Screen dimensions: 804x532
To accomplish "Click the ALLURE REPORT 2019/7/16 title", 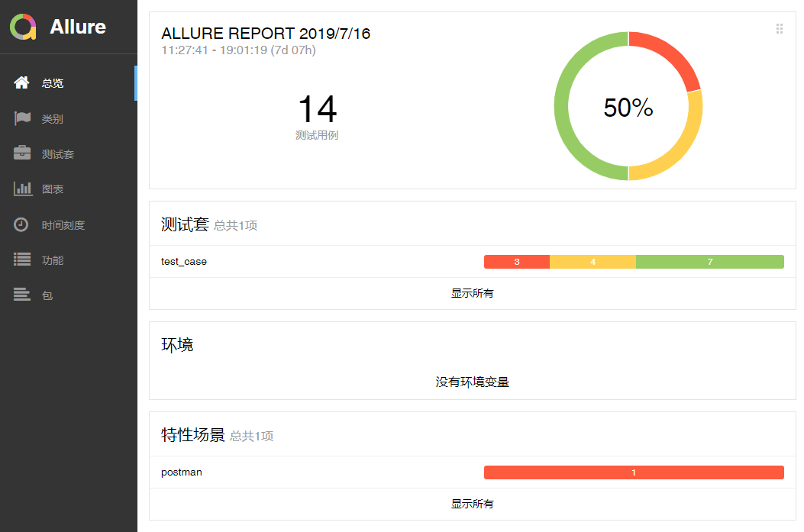I will [x=266, y=34].
